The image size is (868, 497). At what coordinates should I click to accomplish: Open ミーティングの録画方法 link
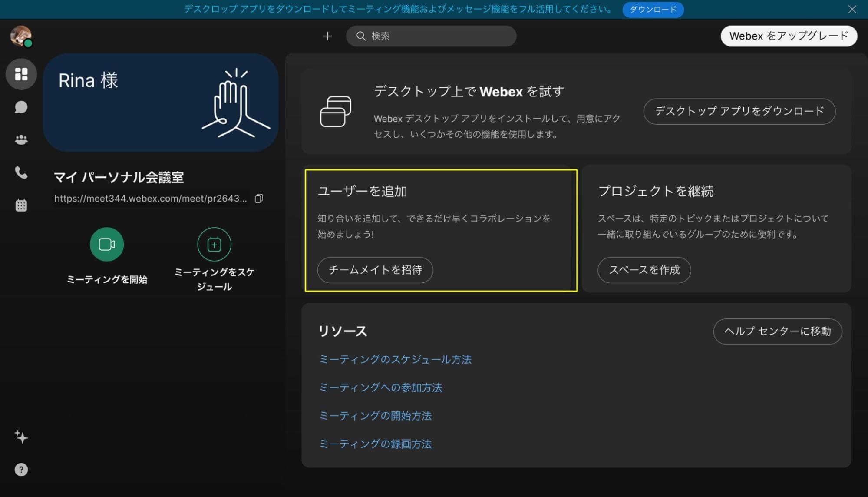(x=375, y=444)
